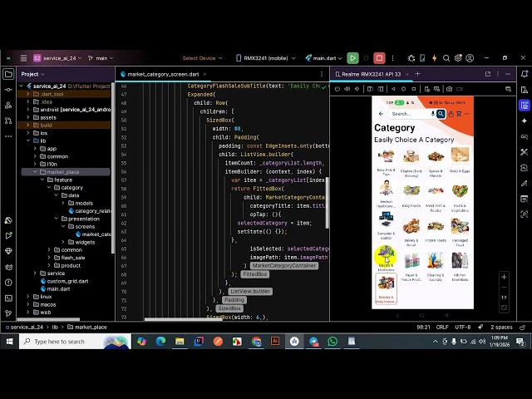Click line:column position in status bar
This screenshot has height=399, width=532.
click(x=423, y=327)
